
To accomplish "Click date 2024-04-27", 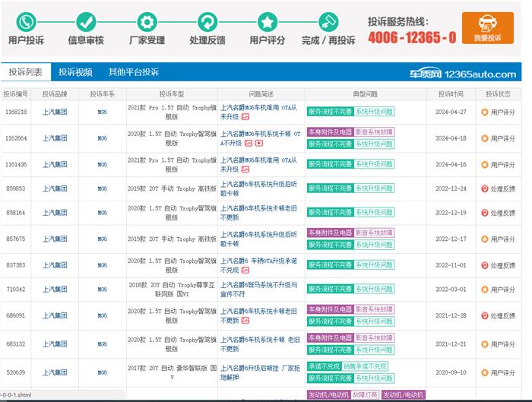I will [x=451, y=112].
